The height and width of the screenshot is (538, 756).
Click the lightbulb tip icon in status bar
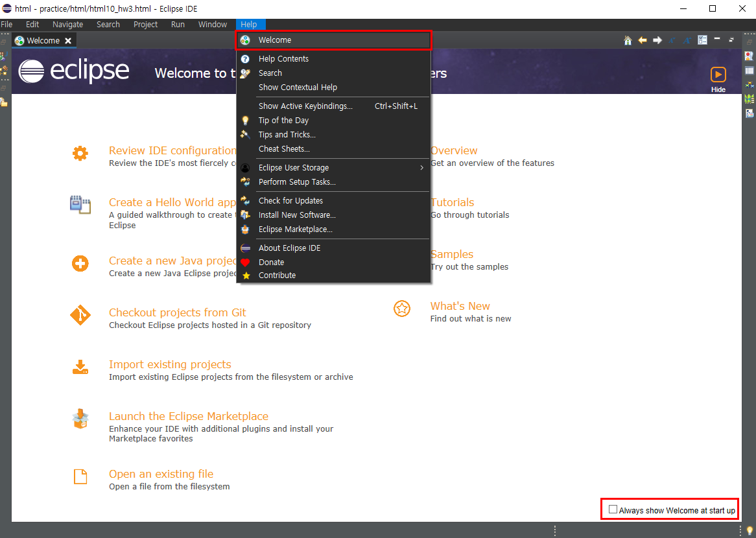click(x=750, y=531)
